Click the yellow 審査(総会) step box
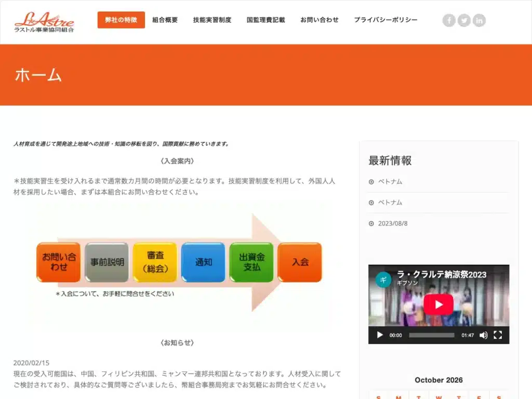Viewport: 532px width, 399px height. coord(155,262)
